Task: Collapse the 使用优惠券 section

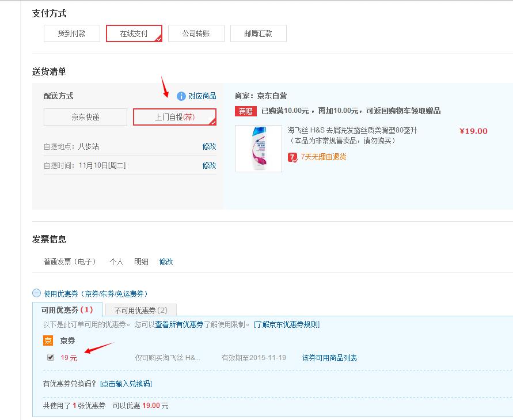Action: pyautogui.click(x=36, y=293)
